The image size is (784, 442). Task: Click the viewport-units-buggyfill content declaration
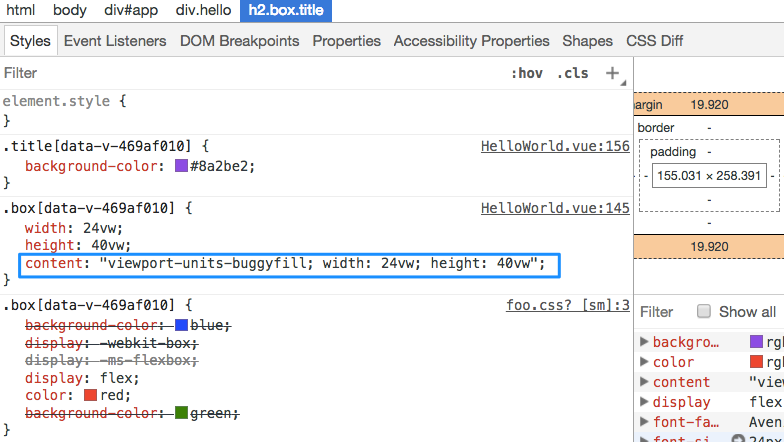click(285, 263)
